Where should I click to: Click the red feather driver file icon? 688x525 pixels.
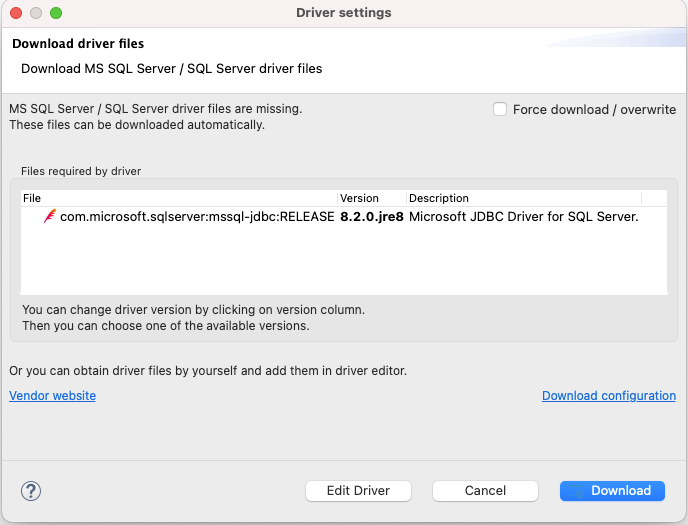tap(49, 216)
